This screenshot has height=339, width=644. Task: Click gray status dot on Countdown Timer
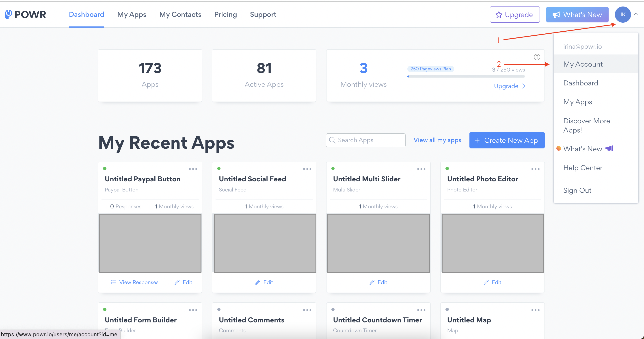click(333, 309)
